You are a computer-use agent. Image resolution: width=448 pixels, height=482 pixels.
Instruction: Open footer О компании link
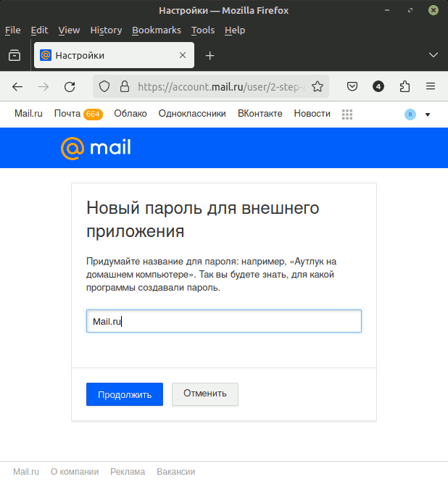(x=75, y=472)
